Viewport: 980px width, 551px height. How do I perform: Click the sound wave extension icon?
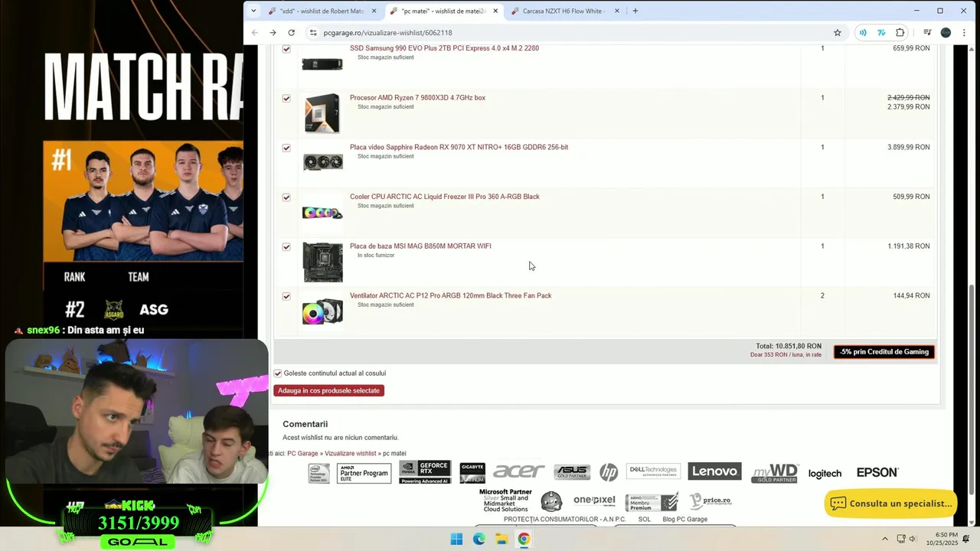point(863,33)
